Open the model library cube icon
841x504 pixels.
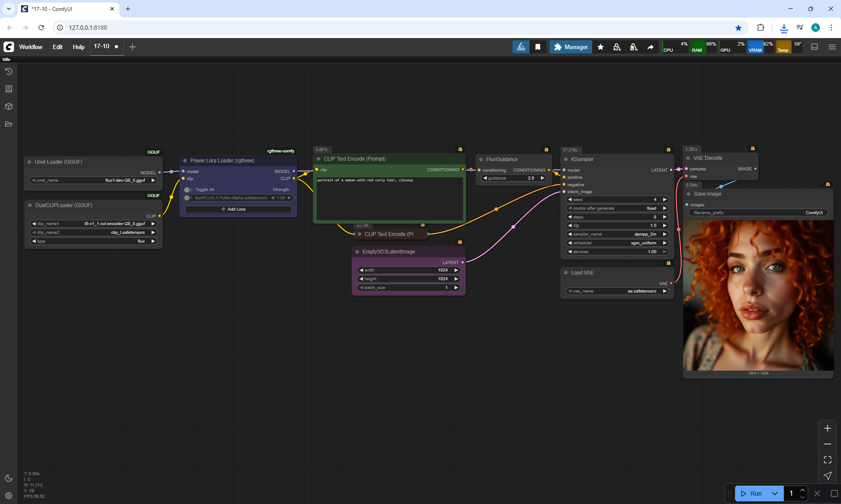click(9, 106)
